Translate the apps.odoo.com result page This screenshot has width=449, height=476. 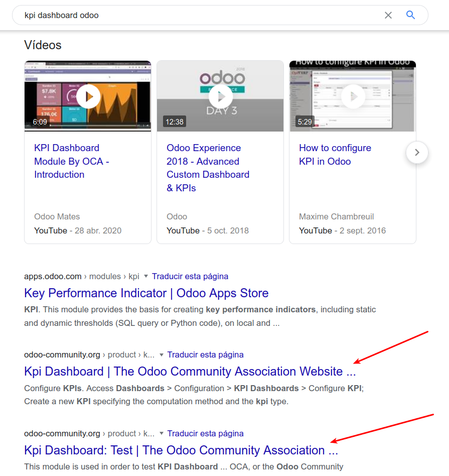click(190, 276)
